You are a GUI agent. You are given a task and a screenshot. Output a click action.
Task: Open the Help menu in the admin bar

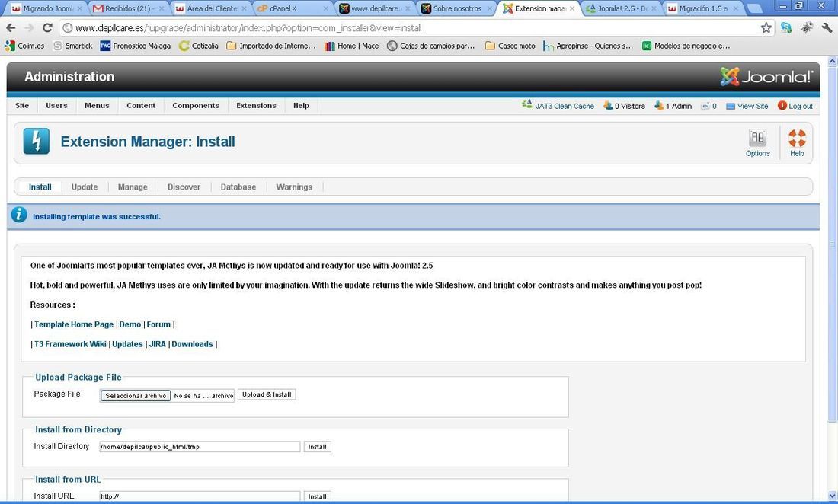pos(302,105)
